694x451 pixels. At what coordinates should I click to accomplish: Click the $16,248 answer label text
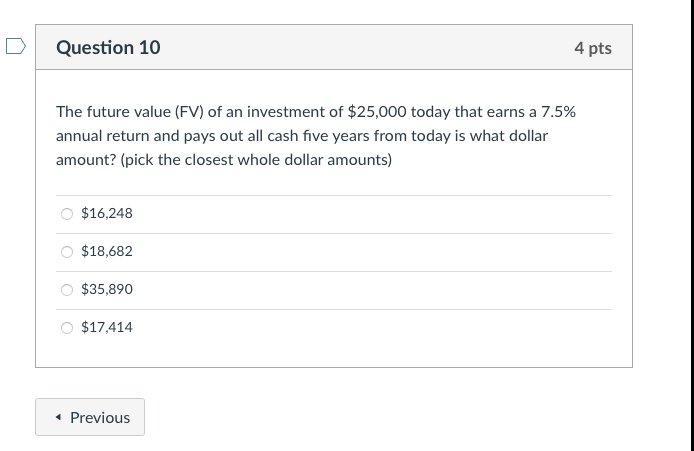(x=107, y=213)
